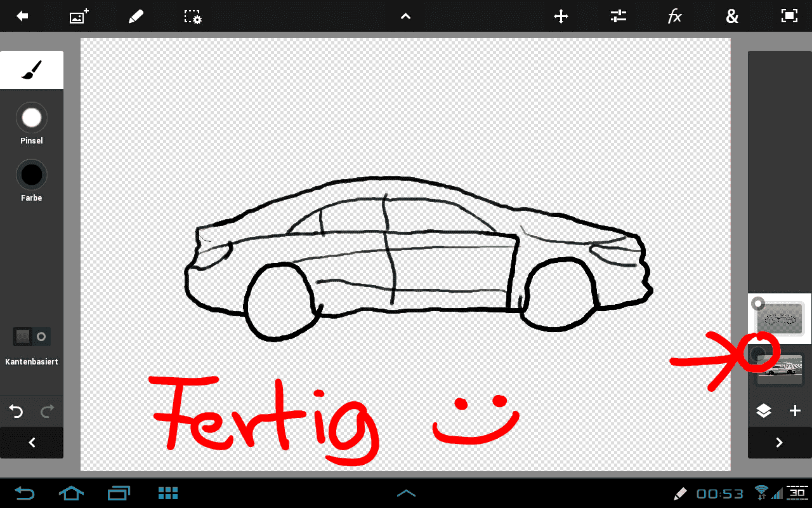Open the layers options icon
The height and width of the screenshot is (508, 812).
tap(764, 411)
